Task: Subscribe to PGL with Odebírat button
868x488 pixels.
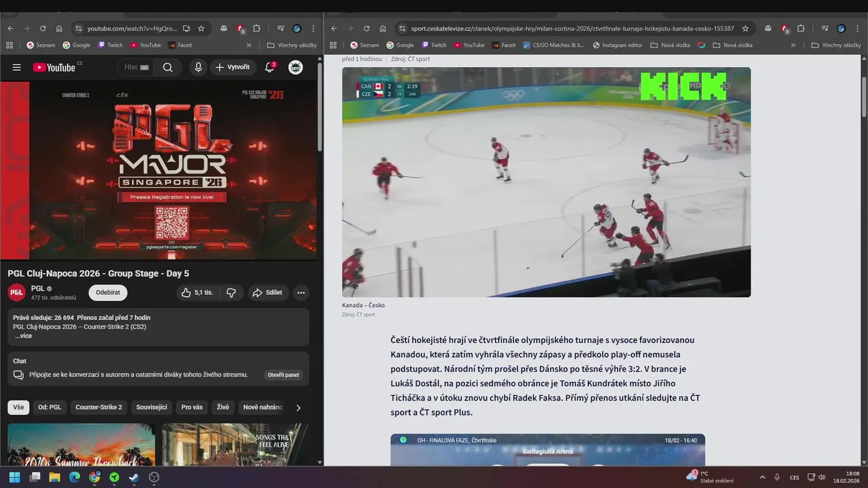Action: point(108,293)
